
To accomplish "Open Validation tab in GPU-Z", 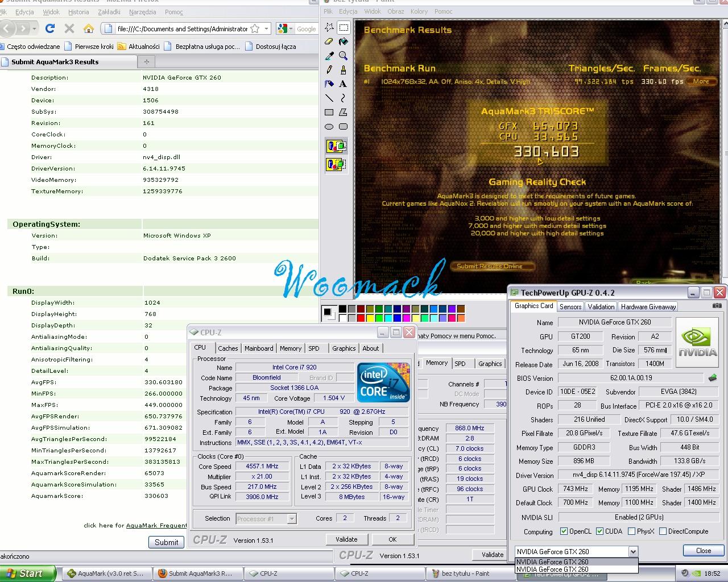I will click(x=601, y=306).
